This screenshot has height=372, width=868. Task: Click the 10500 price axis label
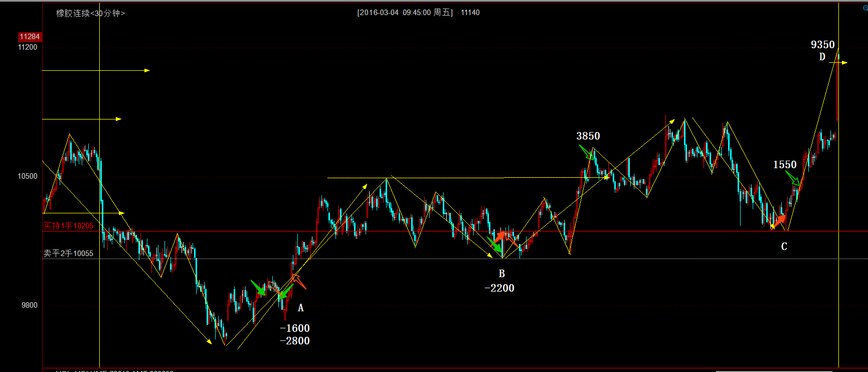(28, 176)
